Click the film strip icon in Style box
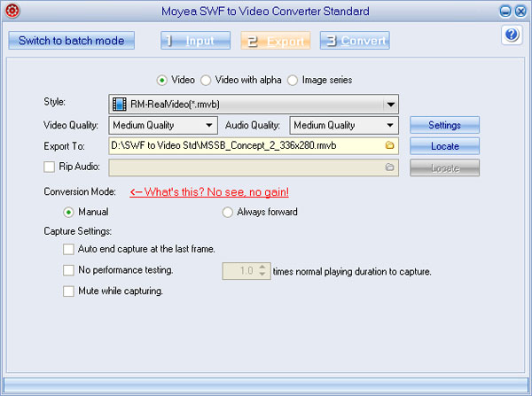The width and height of the screenshot is (532, 396). (119, 104)
